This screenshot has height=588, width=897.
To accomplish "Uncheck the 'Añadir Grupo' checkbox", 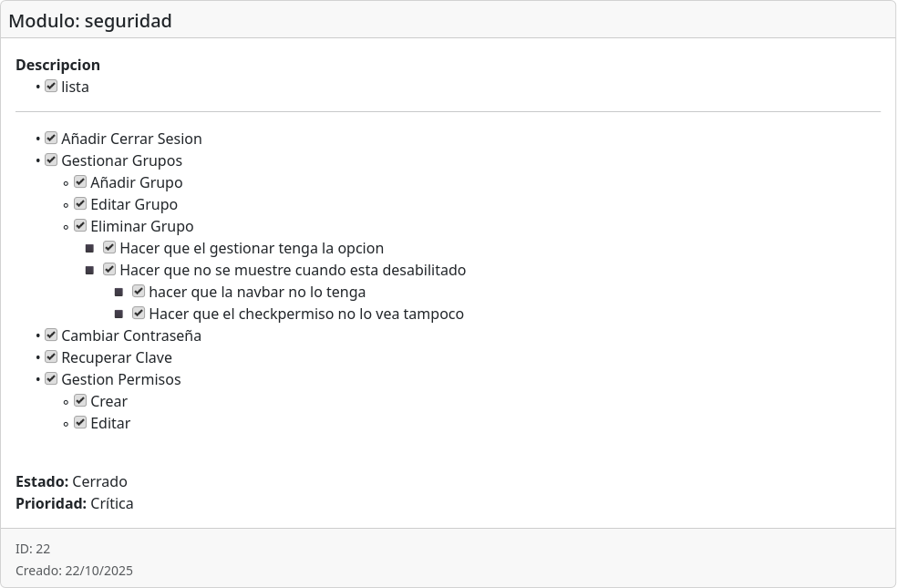I will (x=80, y=182).
